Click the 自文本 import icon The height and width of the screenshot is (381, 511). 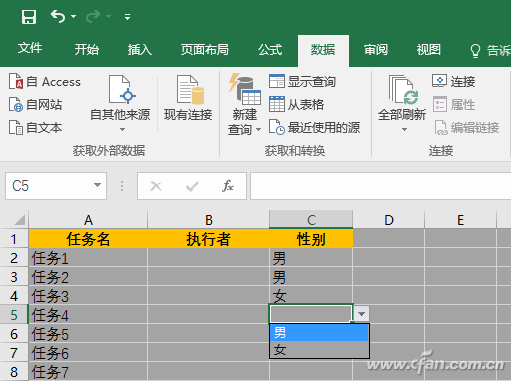pos(16,128)
